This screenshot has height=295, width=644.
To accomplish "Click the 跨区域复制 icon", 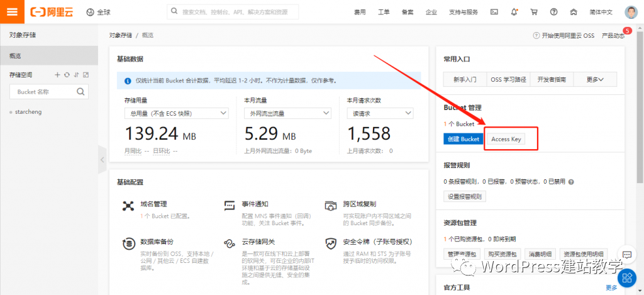I will pyautogui.click(x=331, y=206).
